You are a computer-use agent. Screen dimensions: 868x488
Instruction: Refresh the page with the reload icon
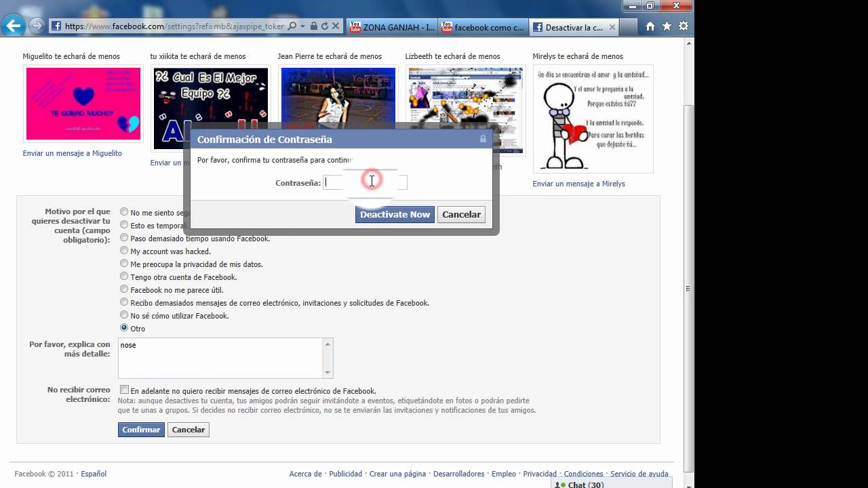[325, 26]
